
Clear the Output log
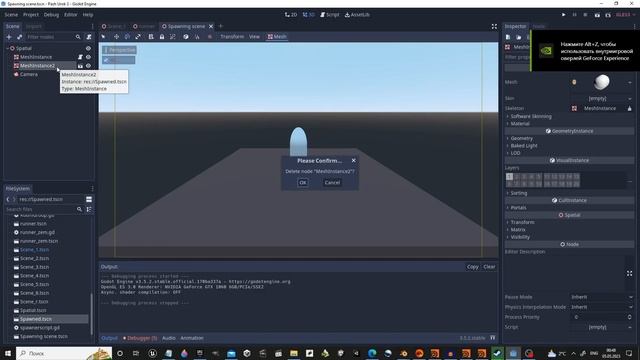489,267
